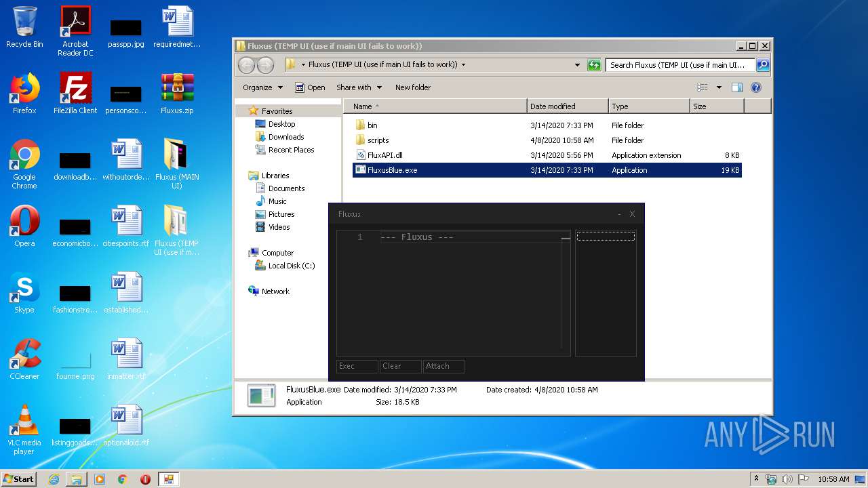Image resolution: width=868 pixels, height=488 pixels.
Task: Launch FileZilla Client shortcut
Action: tap(75, 94)
